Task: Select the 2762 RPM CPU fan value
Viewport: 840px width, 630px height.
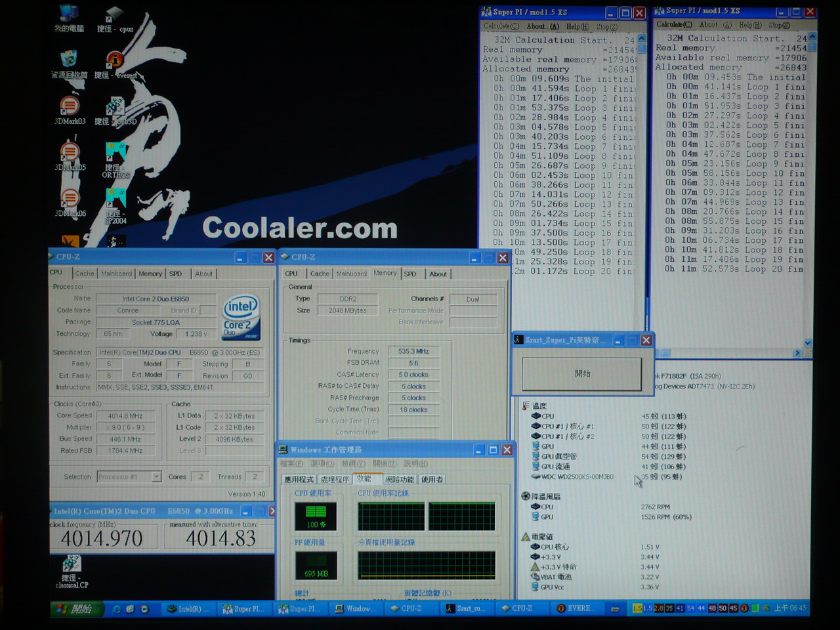Action: point(655,507)
